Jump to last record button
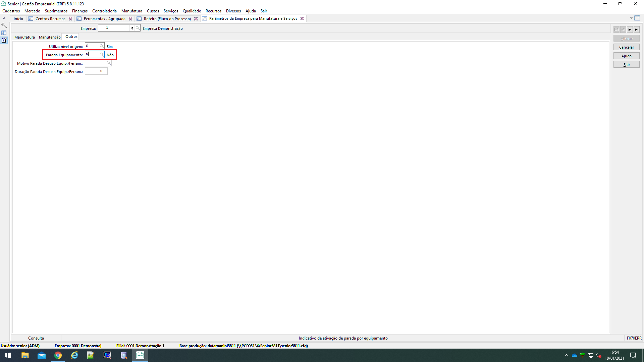The height and width of the screenshot is (362, 644). [636, 29]
